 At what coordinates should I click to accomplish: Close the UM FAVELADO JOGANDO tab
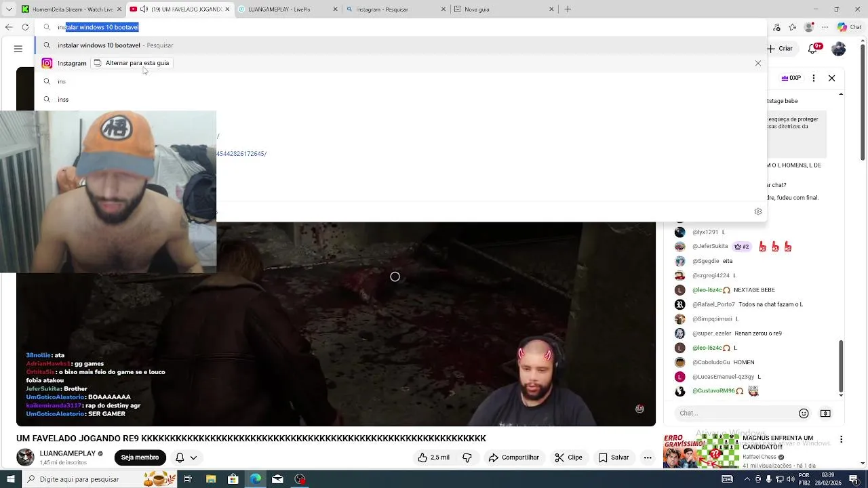228,9
